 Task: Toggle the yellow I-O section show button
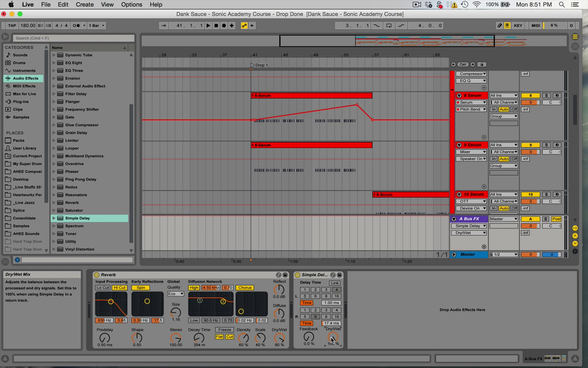click(575, 228)
